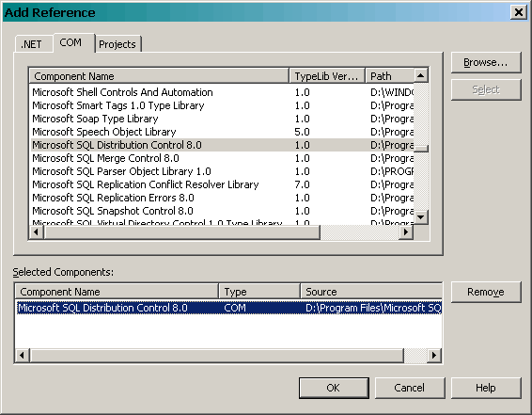The image size is (532, 415).
Task: Click the component list scroll up arrow
Action: [x=421, y=75]
